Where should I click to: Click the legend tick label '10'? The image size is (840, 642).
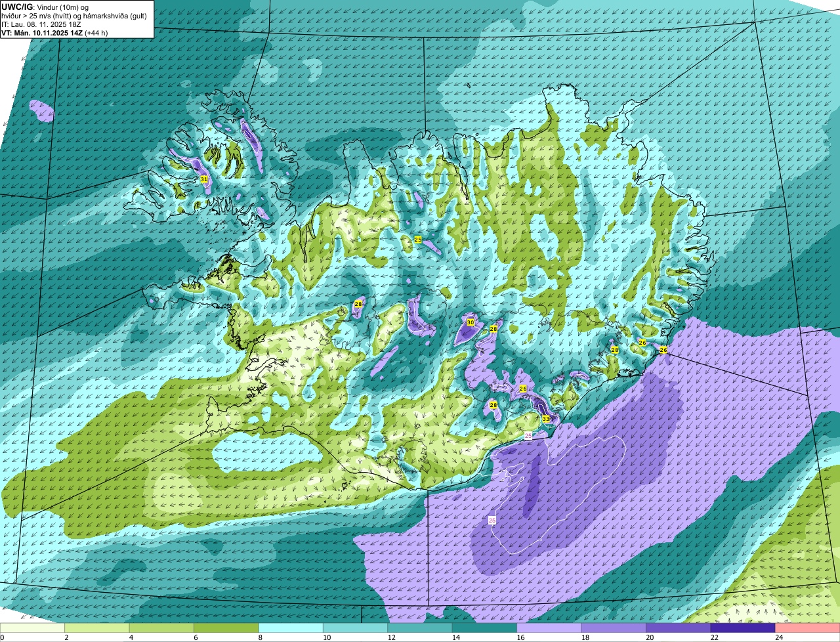(325, 637)
